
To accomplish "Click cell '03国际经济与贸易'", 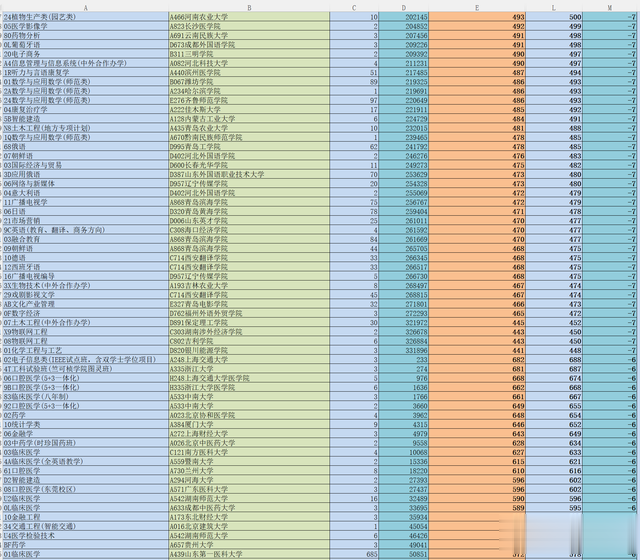I will pyautogui.click(x=85, y=165).
